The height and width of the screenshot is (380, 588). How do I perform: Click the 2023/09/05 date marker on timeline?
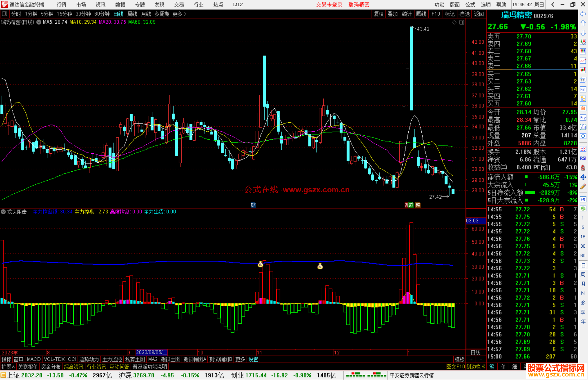(x=151, y=352)
